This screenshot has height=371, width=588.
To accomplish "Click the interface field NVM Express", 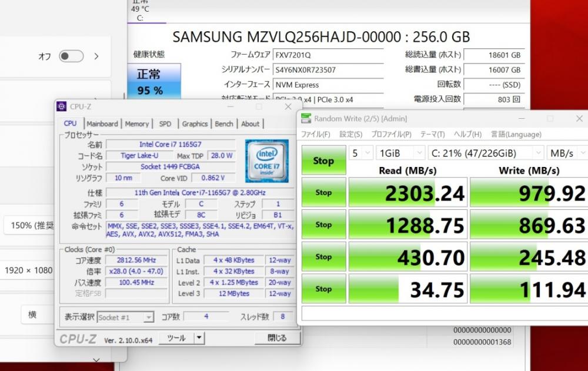I will point(328,85).
